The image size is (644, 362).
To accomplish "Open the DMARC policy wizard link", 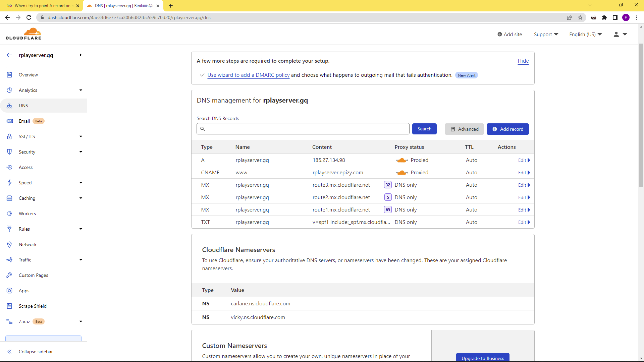I will tap(248, 75).
